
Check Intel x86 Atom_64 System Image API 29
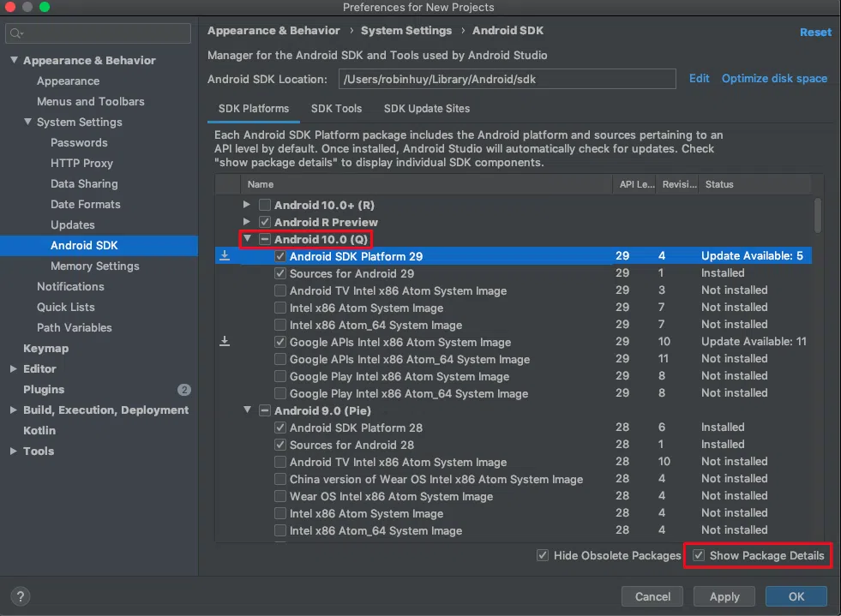280,325
